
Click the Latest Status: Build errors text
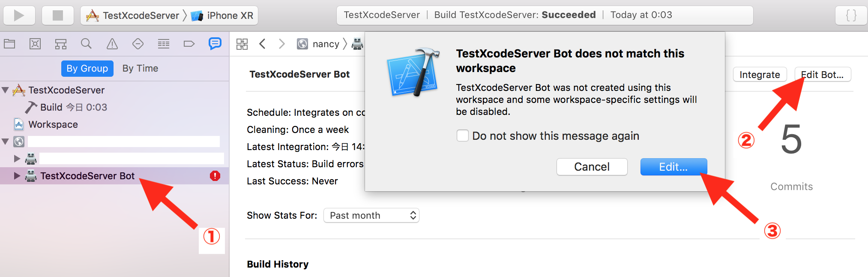pos(305,164)
